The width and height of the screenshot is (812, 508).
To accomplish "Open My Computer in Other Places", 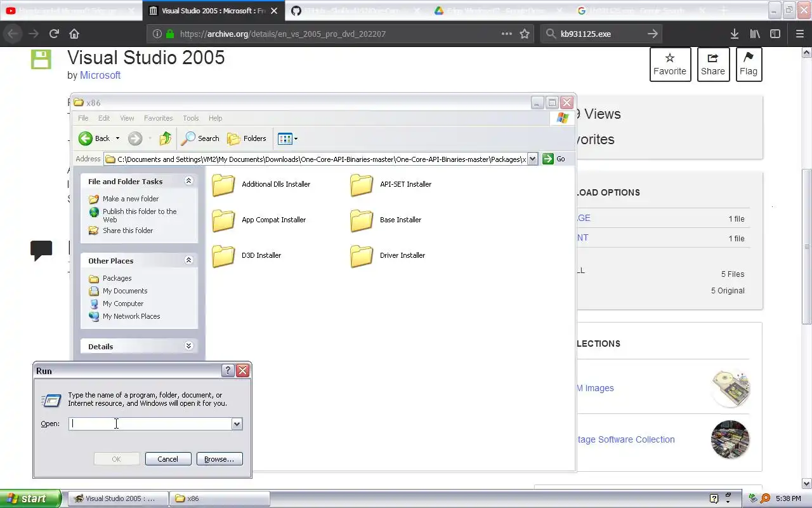I will click(x=123, y=304).
